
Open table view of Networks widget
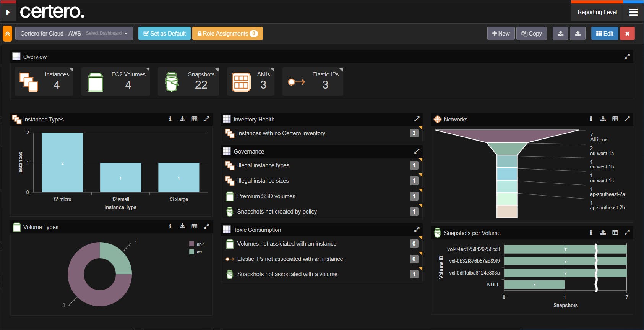pyautogui.click(x=615, y=119)
